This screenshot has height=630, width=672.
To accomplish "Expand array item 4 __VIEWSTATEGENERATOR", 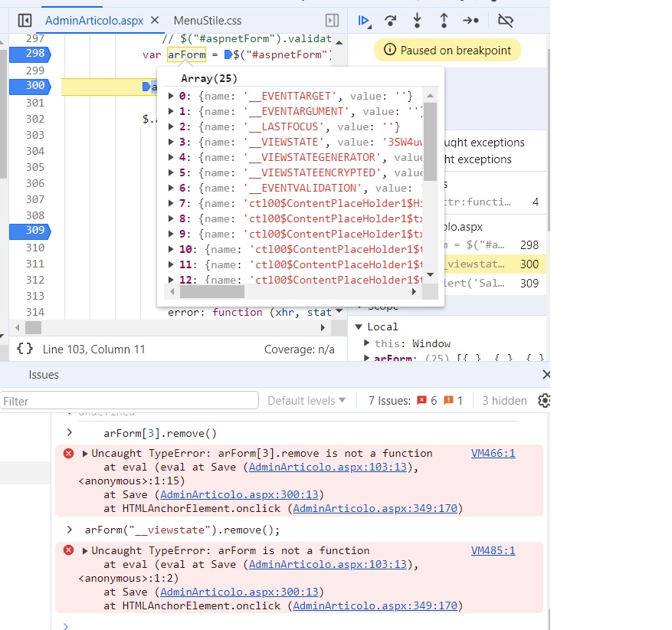I will tap(171, 157).
